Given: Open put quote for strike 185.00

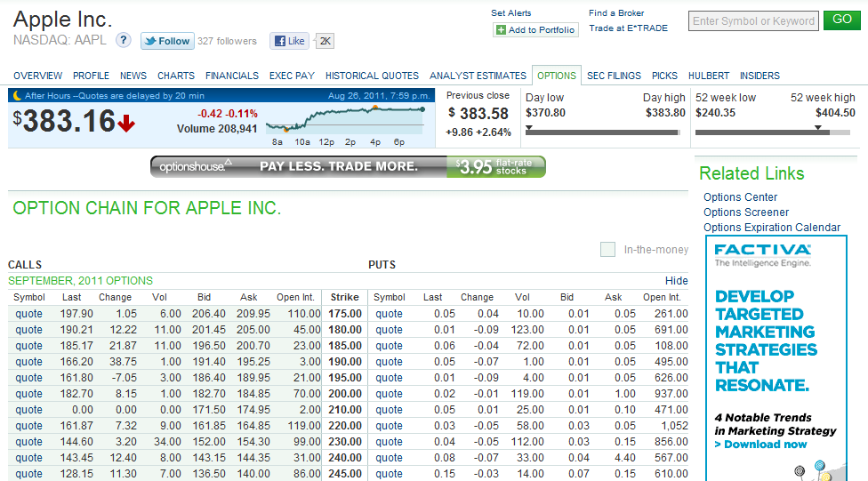Looking at the screenshot, I should 389,346.
